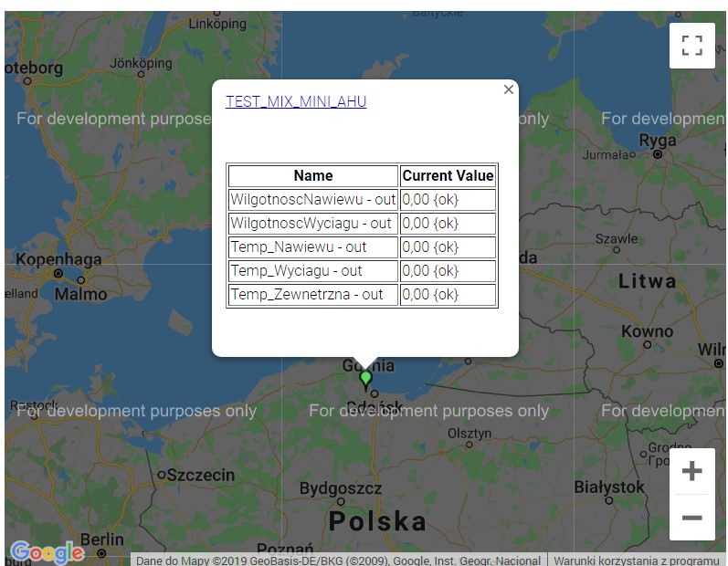Click the Szczecin city marker on map
728x566 pixels.
pos(162,475)
